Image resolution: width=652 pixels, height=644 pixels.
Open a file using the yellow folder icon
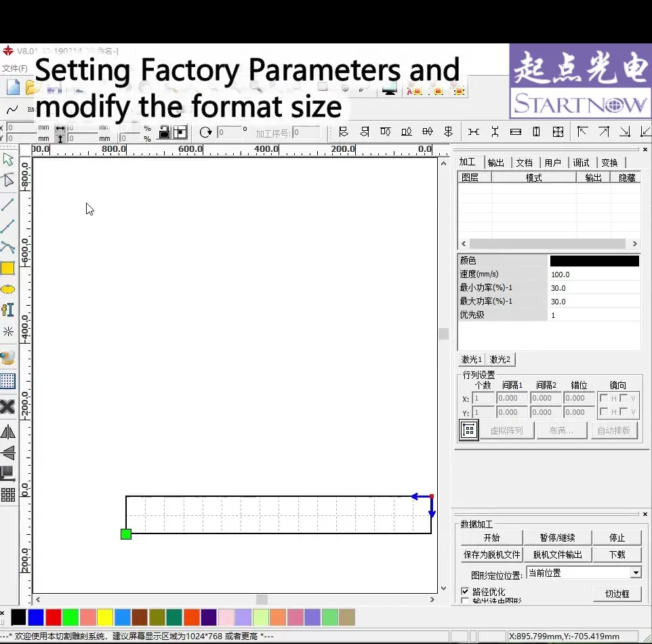coord(32,87)
